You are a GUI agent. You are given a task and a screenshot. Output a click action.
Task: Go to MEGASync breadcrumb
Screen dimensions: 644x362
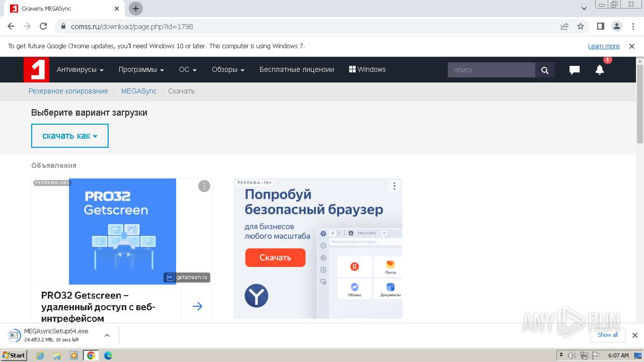(139, 91)
